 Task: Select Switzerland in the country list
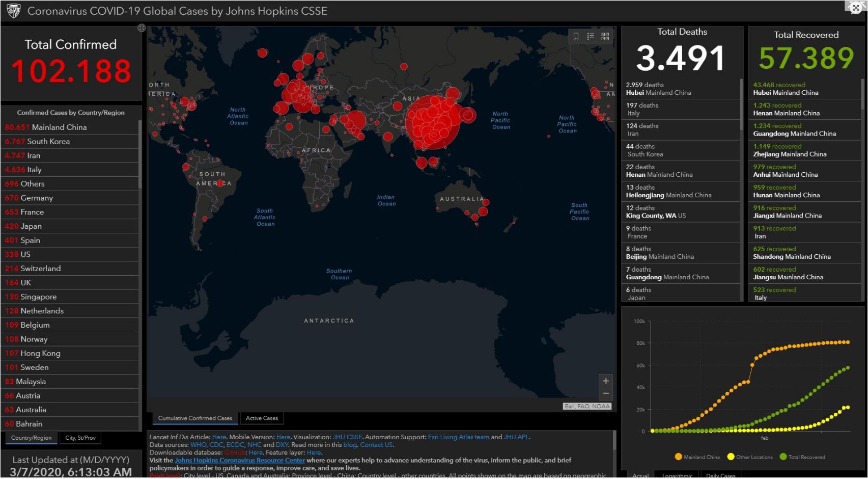click(70, 269)
